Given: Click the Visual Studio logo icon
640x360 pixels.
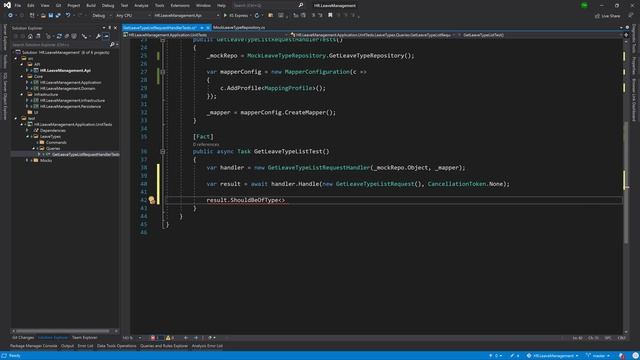Looking at the screenshot, I should coord(7,5).
